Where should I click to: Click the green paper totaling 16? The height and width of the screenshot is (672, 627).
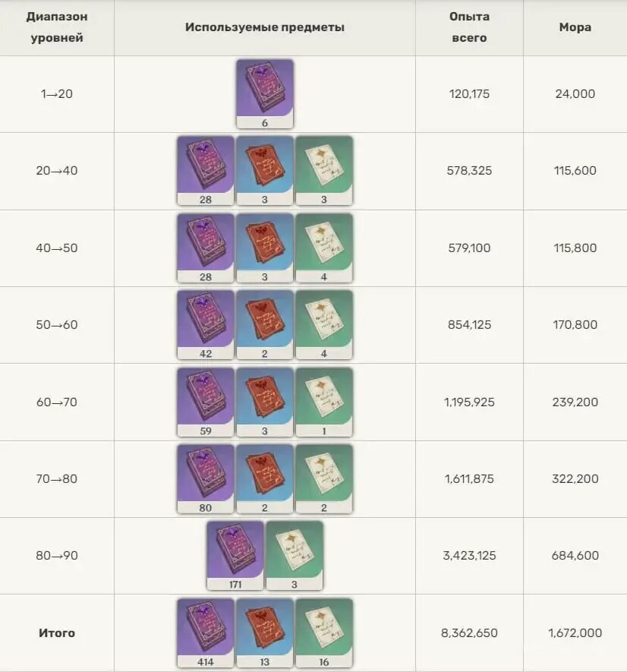click(324, 633)
